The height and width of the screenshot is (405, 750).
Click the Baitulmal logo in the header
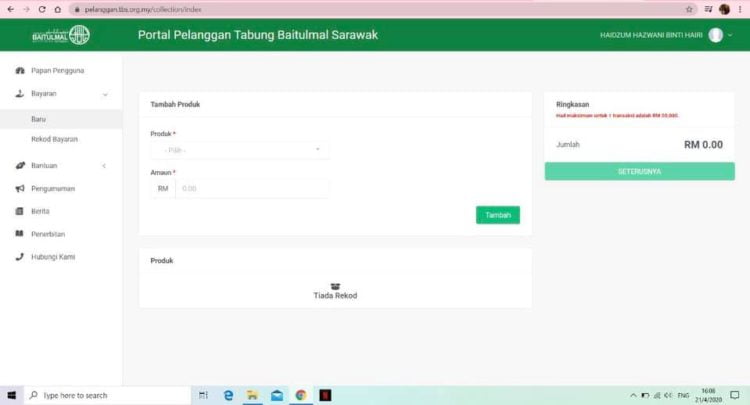(x=61, y=35)
